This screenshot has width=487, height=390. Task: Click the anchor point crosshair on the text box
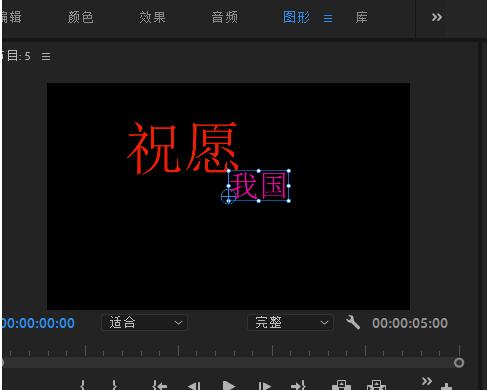click(228, 196)
